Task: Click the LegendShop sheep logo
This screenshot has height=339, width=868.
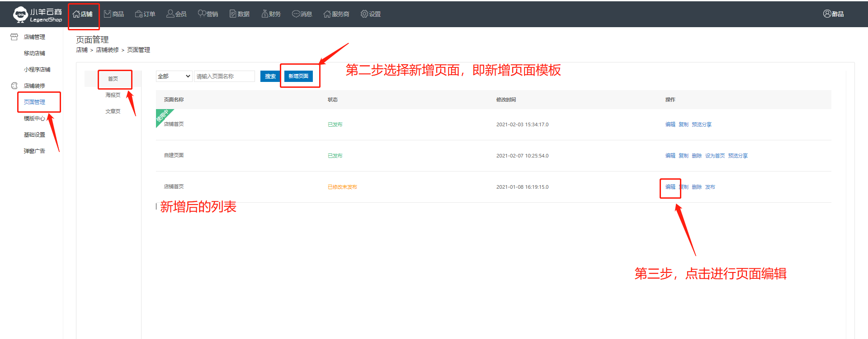Action: tap(20, 14)
